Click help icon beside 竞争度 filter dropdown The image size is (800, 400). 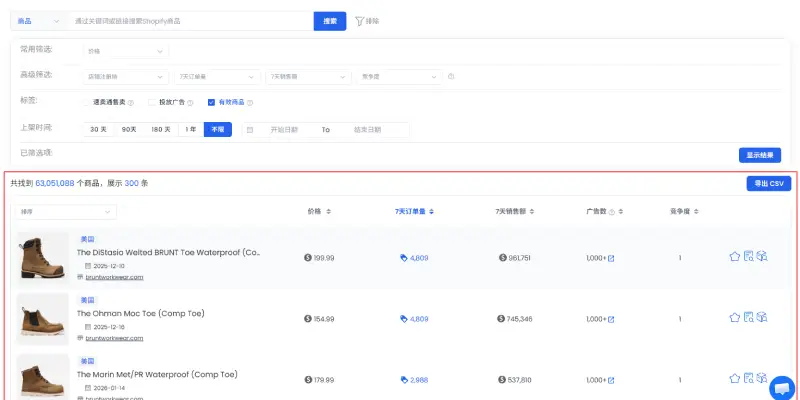451,77
